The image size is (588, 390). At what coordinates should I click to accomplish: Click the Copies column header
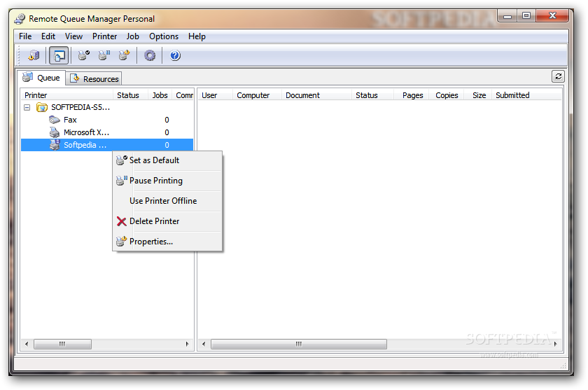[447, 95]
